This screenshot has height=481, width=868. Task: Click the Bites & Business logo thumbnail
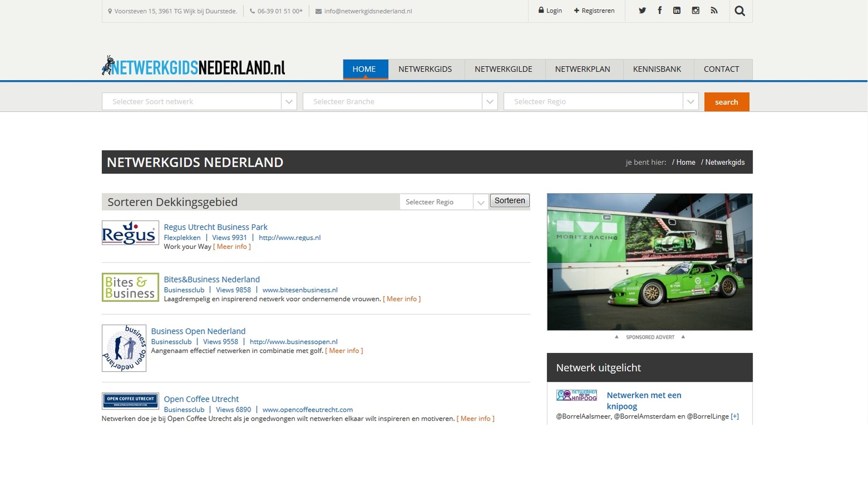click(x=131, y=287)
